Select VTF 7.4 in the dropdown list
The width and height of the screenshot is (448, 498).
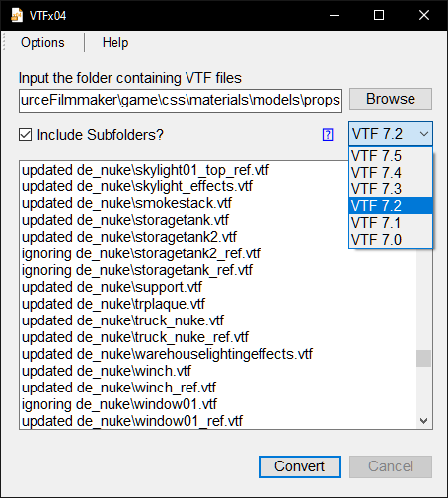(x=391, y=173)
